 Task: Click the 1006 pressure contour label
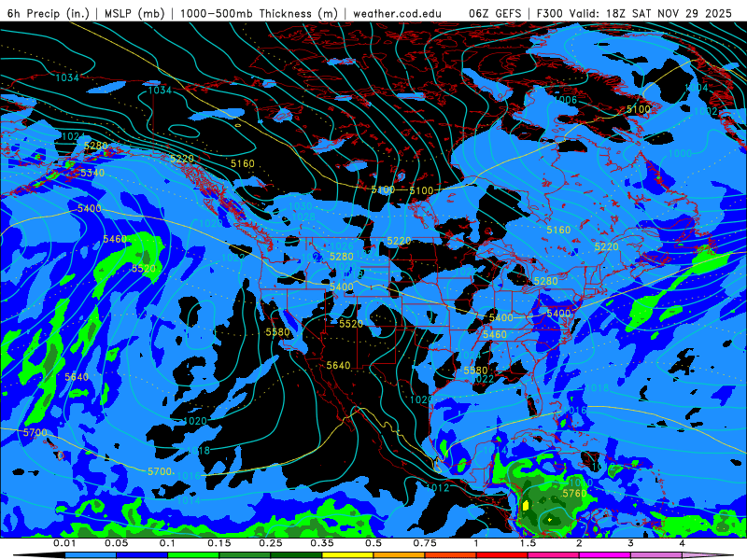coord(566,100)
